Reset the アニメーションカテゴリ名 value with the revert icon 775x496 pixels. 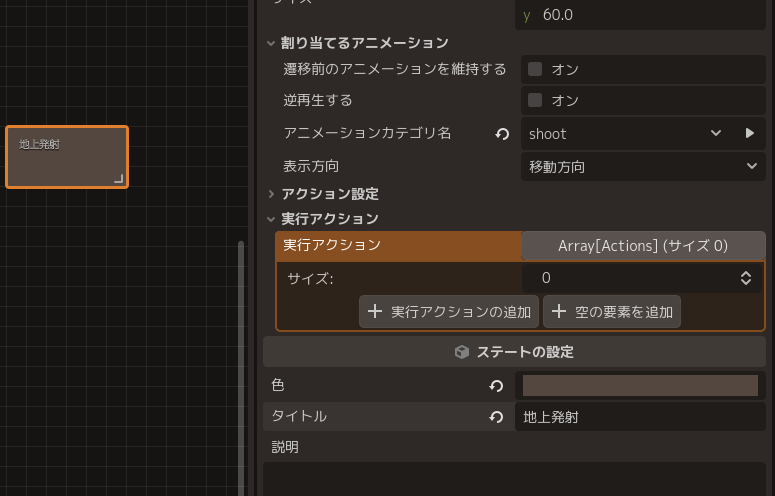coord(502,134)
